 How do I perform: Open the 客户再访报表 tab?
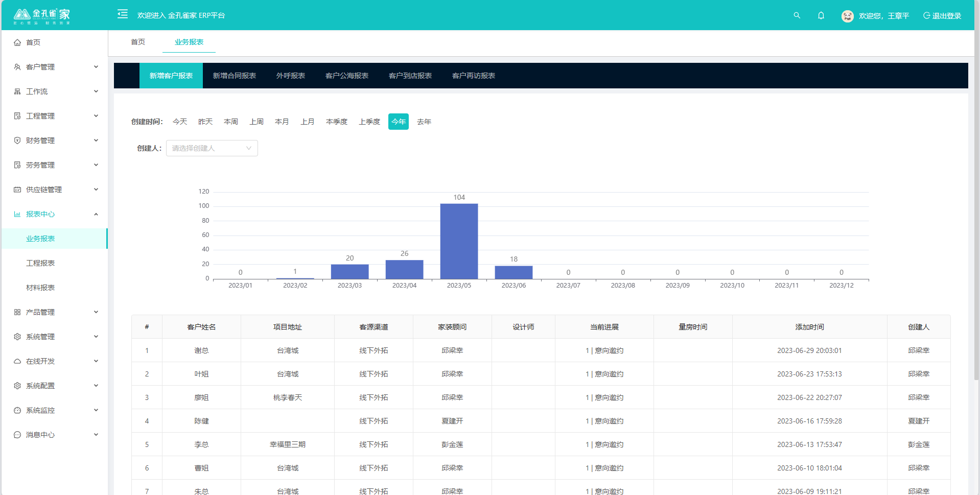pyautogui.click(x=474, y=76)
